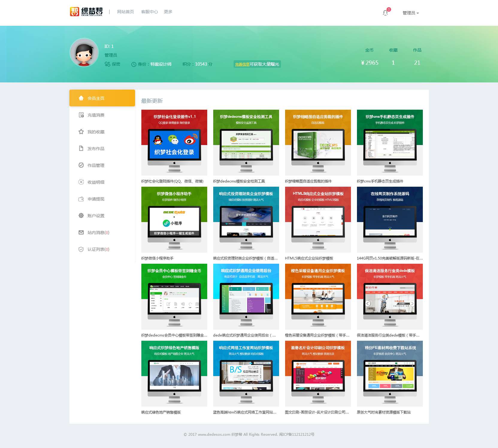Open 作品管理 sidebar label
Screen dimensions: 498x448
(x=96, y=165)
